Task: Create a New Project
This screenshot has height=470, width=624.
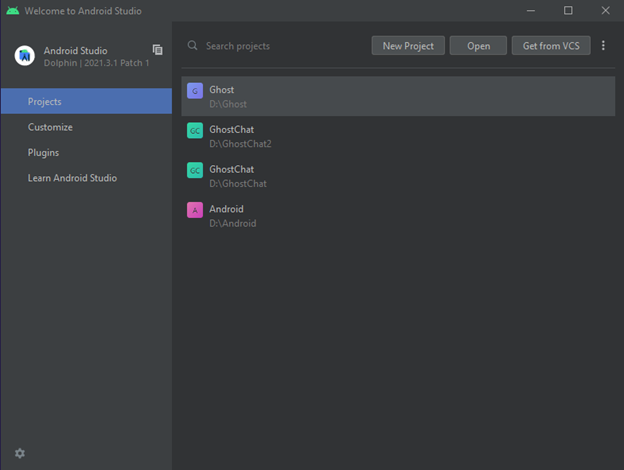Action: [x=408, y=46]
